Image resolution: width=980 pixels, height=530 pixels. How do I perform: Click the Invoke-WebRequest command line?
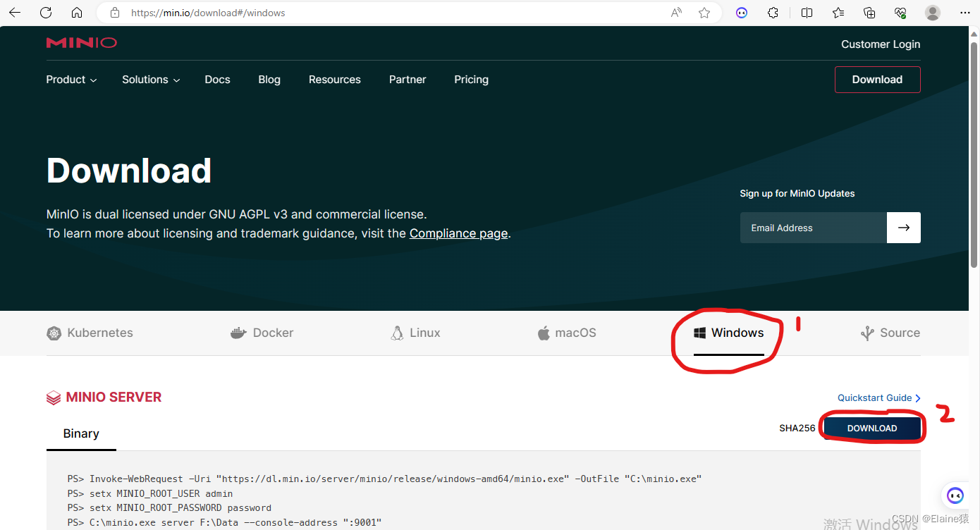point(384,479)
